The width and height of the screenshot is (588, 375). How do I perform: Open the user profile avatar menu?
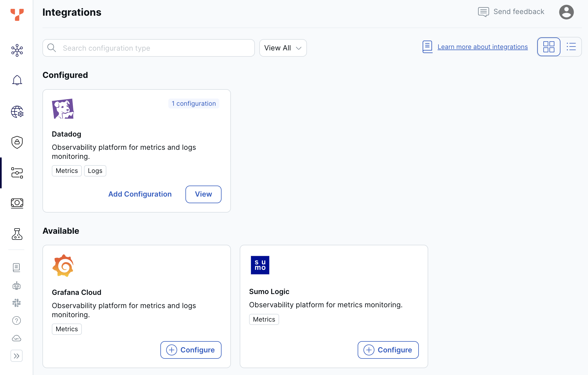(x=566, y=12)
